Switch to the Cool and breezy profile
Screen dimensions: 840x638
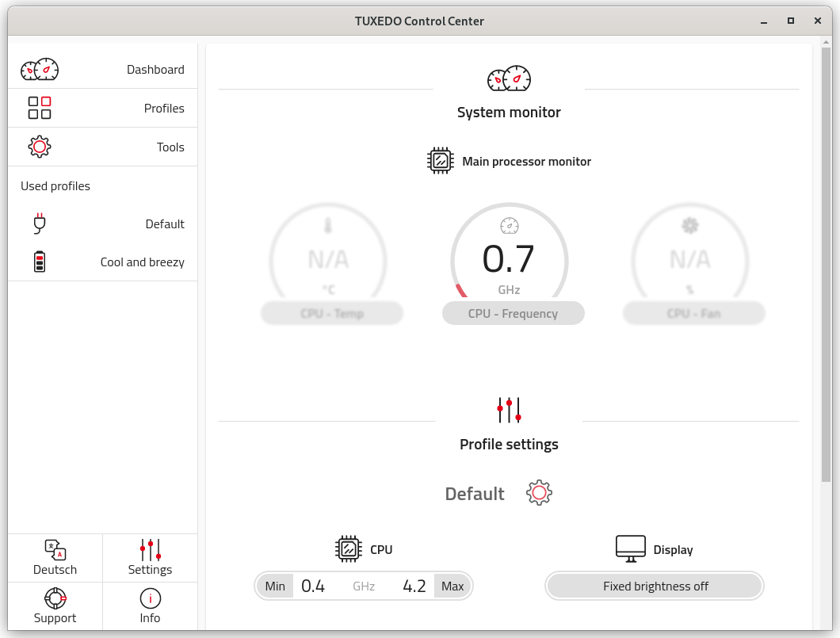click(x=142, y=262)
